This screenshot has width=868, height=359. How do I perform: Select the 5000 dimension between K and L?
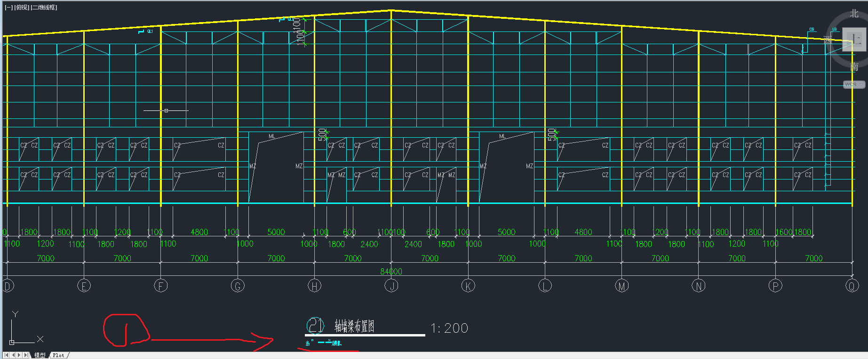pos(507,232)
